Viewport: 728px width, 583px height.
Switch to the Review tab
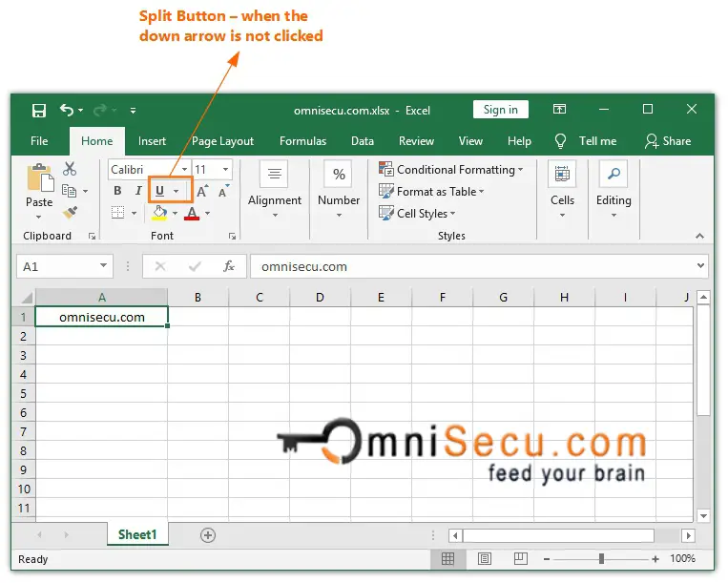point(416,141)
